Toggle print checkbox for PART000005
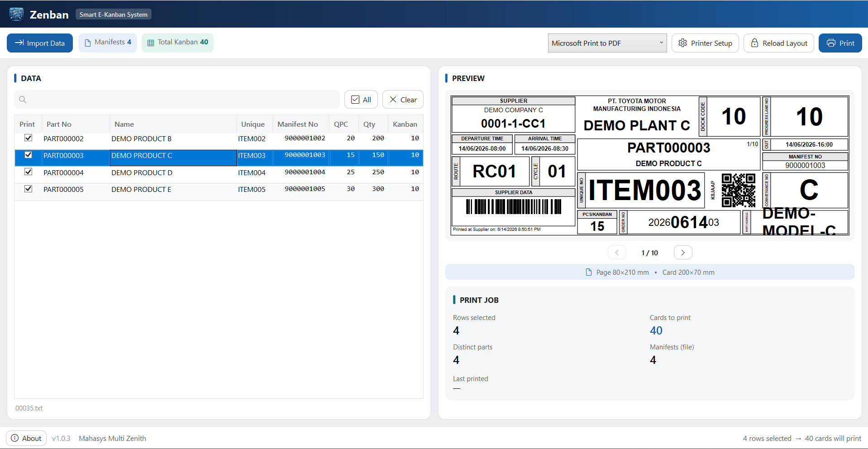Screen dimensions: 868x449 (x=28, y=189)
